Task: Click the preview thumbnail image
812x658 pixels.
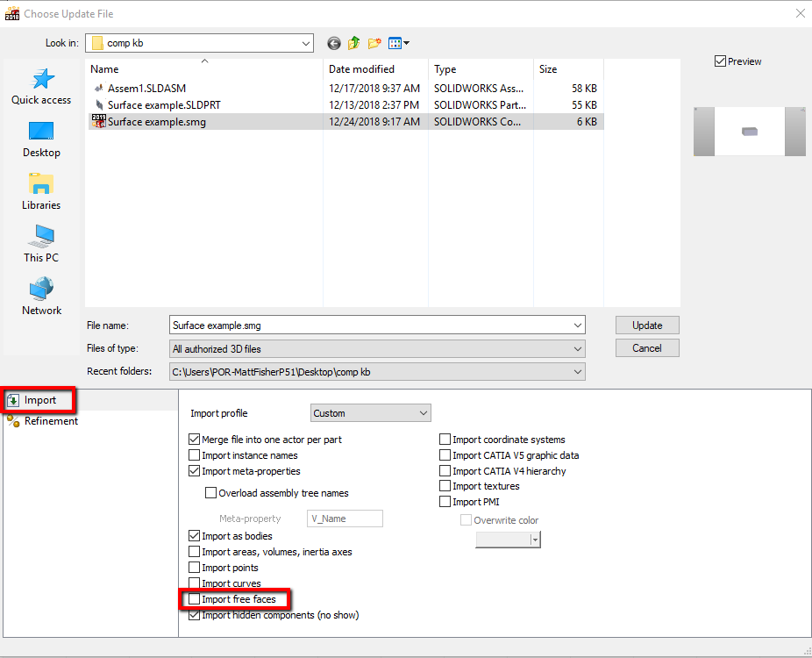Action: pyautogui.click(x=750, y=132)
